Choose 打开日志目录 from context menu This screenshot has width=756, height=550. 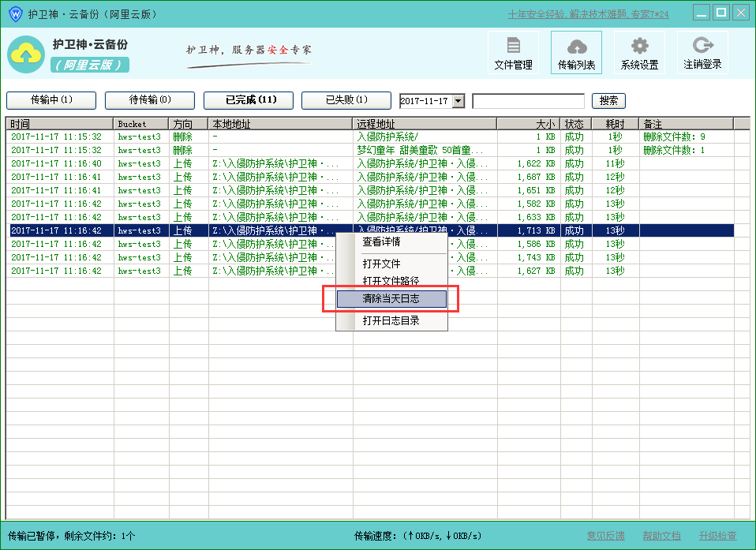pos(391,320)
